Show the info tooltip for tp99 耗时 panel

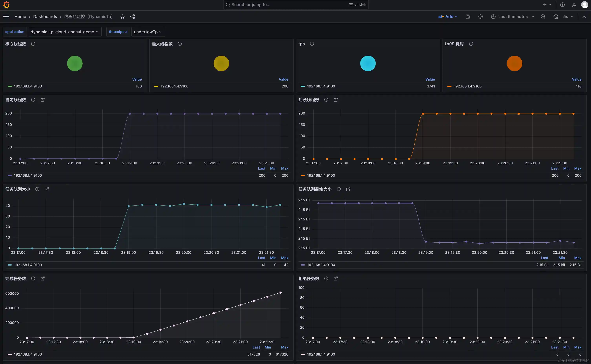471,44
